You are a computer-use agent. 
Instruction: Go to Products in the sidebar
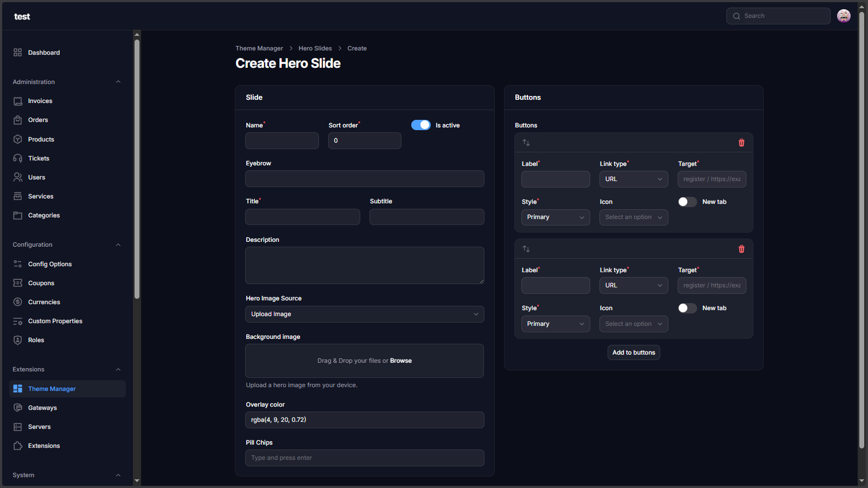tap(41, 139)
